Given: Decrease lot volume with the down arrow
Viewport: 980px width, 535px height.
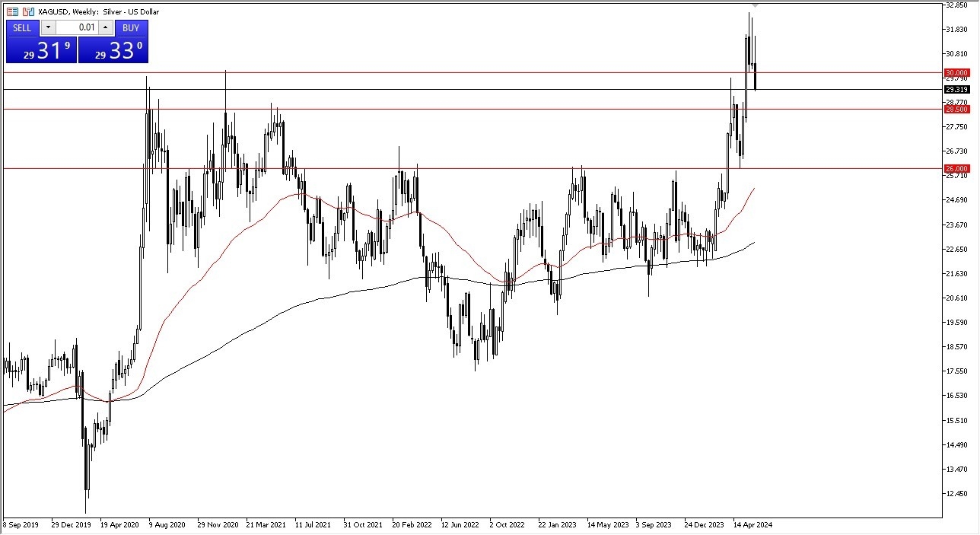Looking at the screenshot, I should coord(48,28).
